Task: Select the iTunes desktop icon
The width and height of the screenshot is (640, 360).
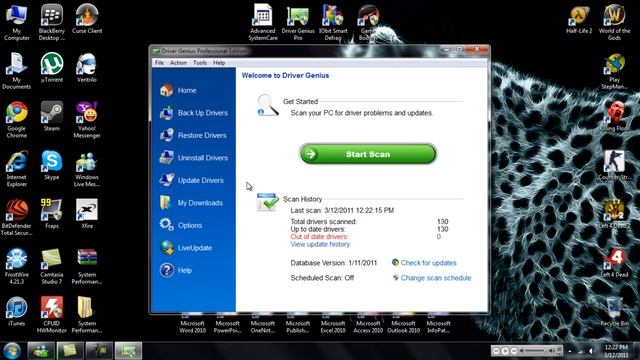Action: coord(16,311)
